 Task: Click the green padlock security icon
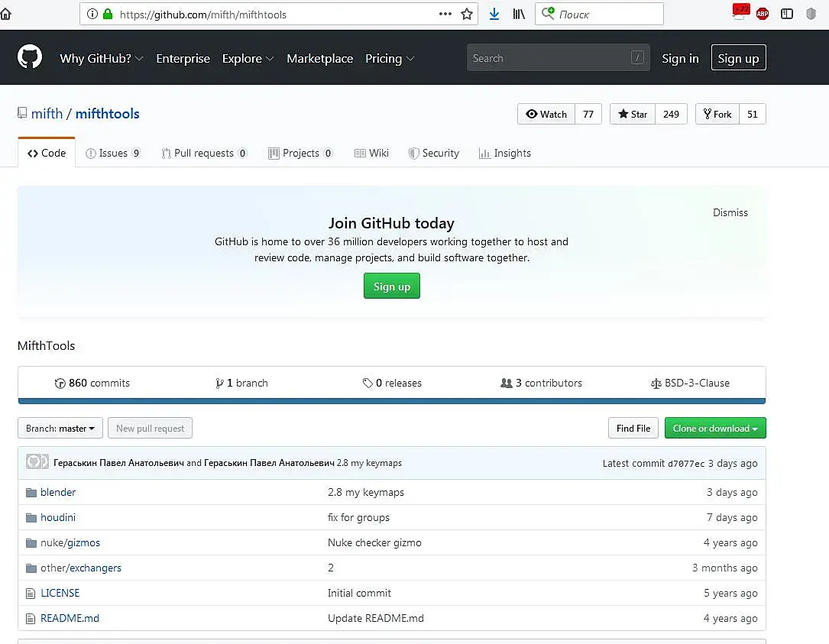point(108,15)
